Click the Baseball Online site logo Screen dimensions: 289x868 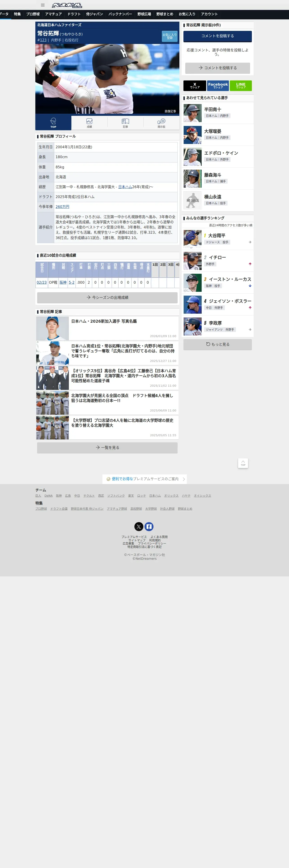67,5
